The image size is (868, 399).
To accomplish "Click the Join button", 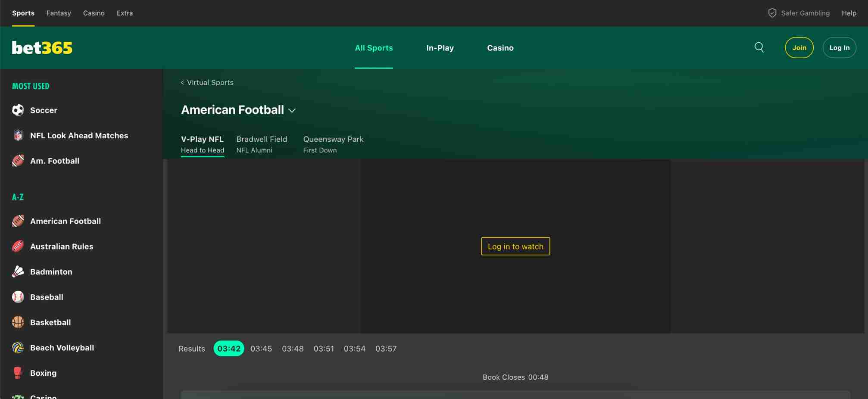I will [799, 48].
